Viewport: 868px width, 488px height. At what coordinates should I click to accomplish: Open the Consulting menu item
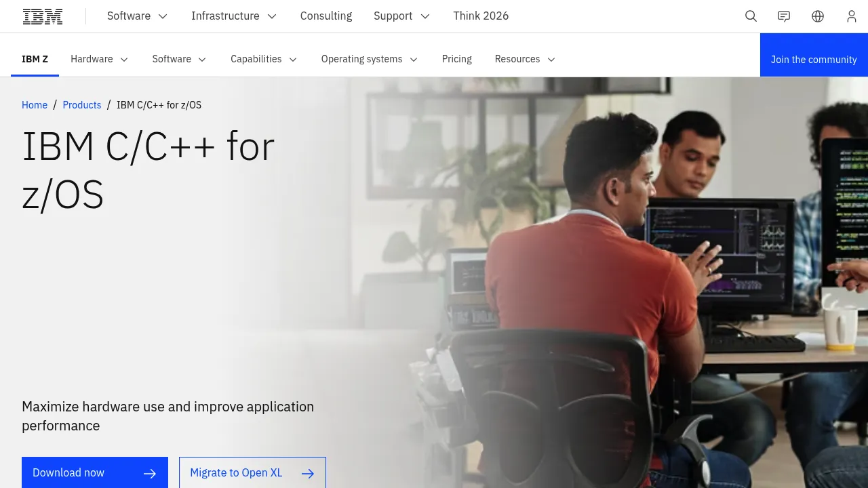coord(326,16)
